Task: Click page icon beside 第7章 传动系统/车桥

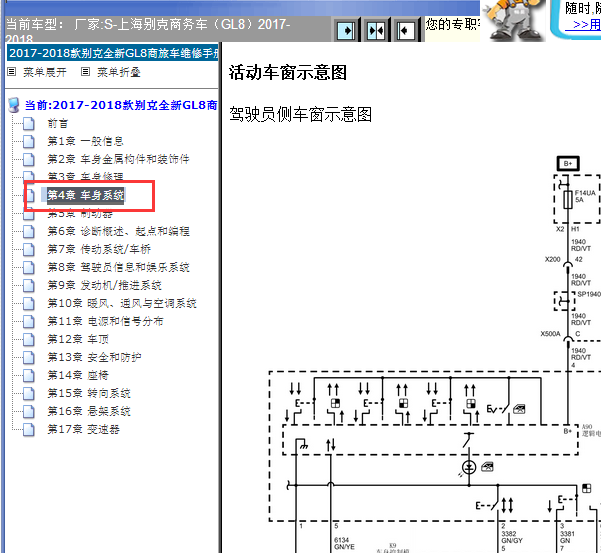Action: (x=29, y=249)
